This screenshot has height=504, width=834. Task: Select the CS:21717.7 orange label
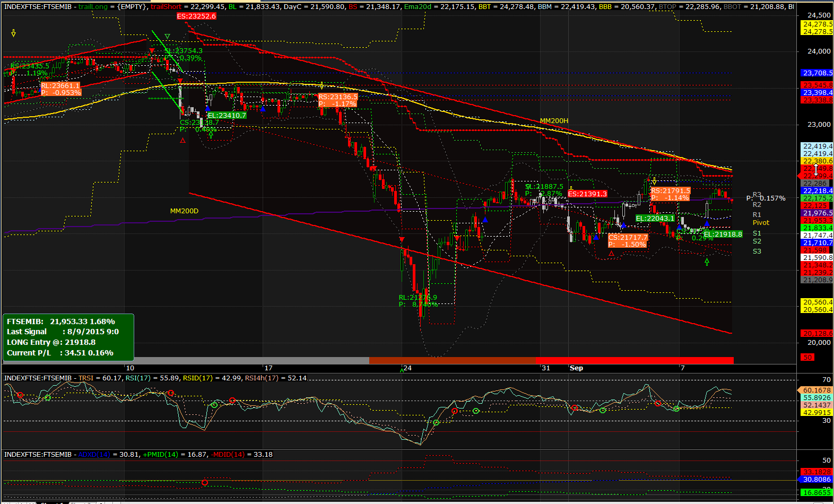628,241
